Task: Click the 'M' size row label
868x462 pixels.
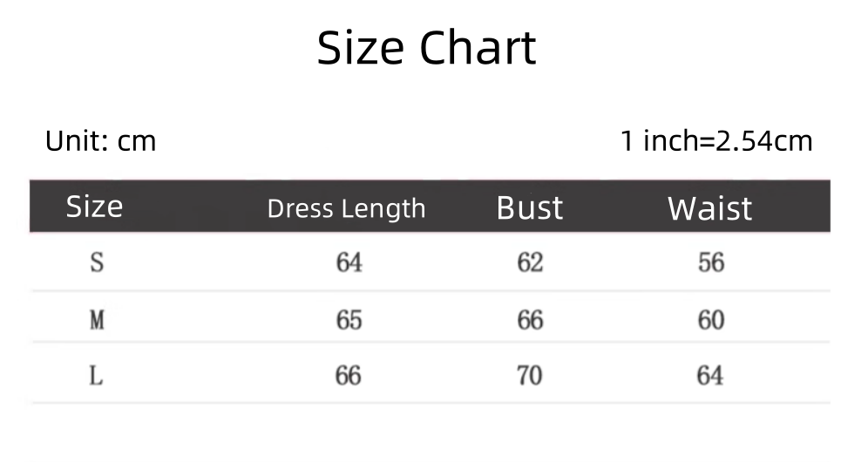Action: click(97, 320)
